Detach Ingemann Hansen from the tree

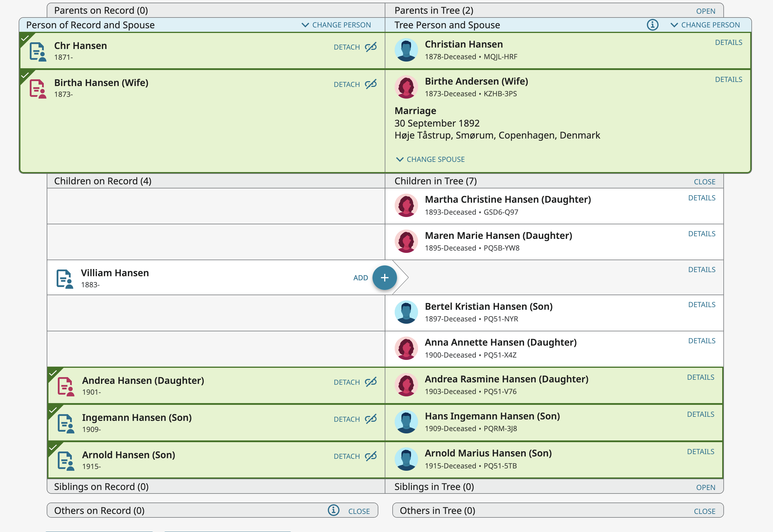pos(347,419)
